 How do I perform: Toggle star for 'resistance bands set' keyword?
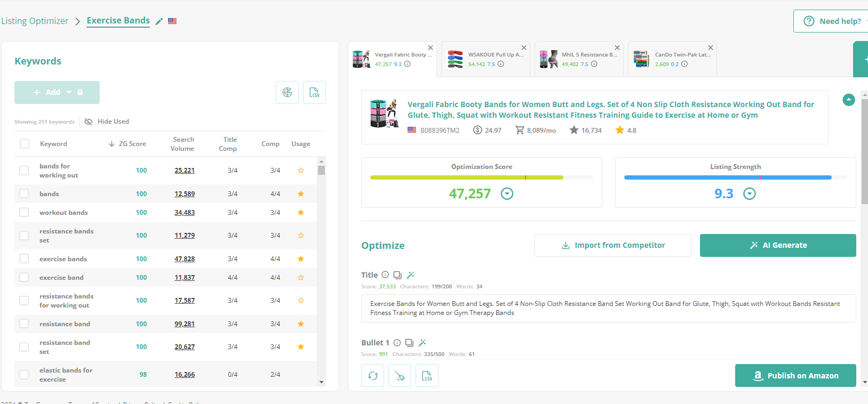point(301,236)
